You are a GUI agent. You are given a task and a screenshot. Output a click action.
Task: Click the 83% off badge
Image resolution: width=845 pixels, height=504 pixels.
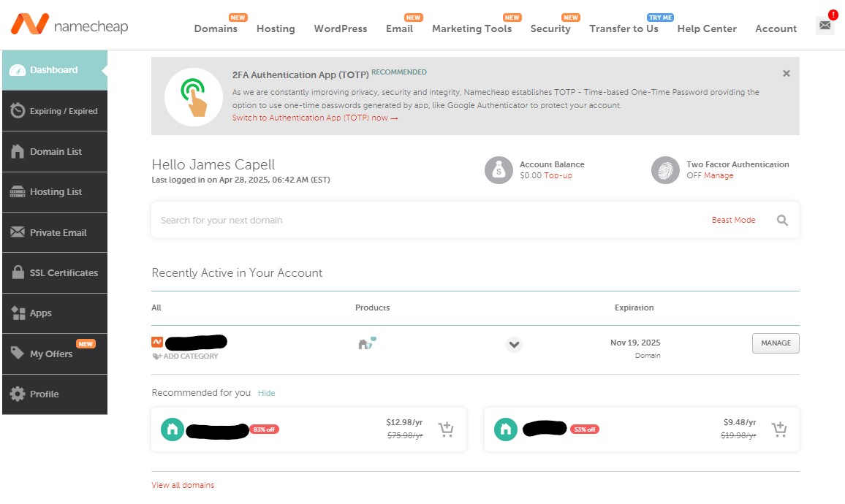pyautogui.click(x=264, y=429)
